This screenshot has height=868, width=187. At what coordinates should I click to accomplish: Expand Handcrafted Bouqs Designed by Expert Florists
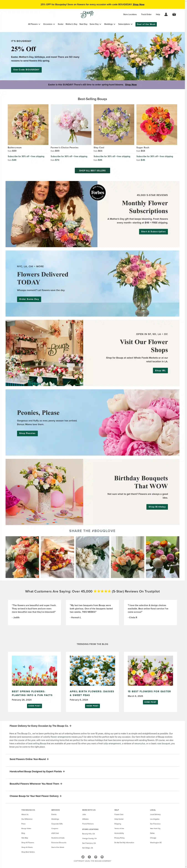click(x=37, y=771)
